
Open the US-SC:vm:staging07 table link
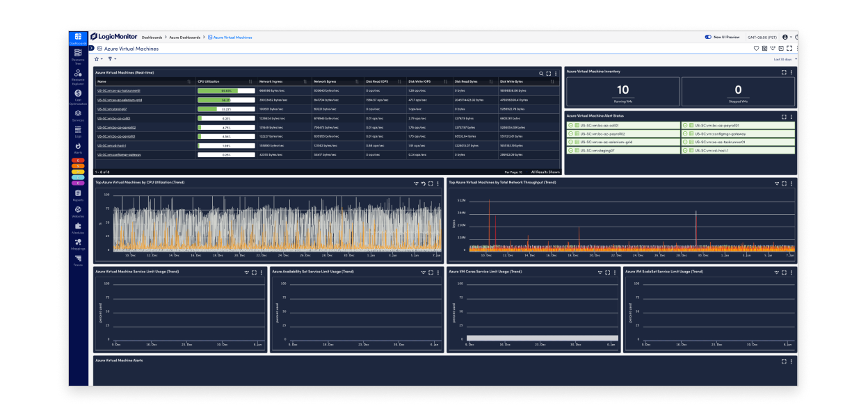click(x=112, y=109)
